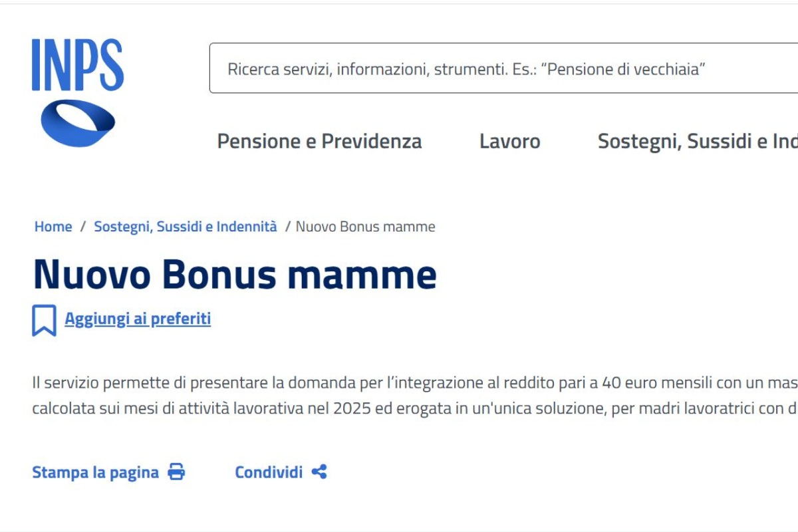
Task: Click "2025" in the description paragraph
Action: point(352,408)
